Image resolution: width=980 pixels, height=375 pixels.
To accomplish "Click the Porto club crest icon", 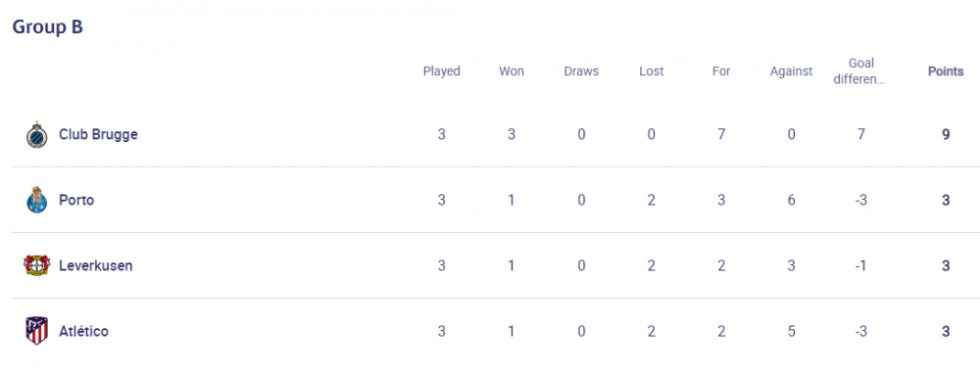I will pyautogui.click(x=37, y=201).
